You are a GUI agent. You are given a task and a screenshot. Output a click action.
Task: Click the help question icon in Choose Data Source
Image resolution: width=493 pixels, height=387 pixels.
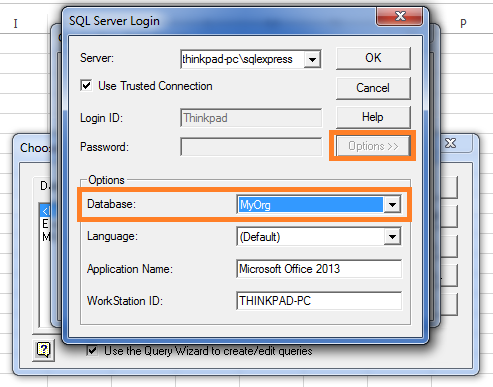(x=44, y=350)
